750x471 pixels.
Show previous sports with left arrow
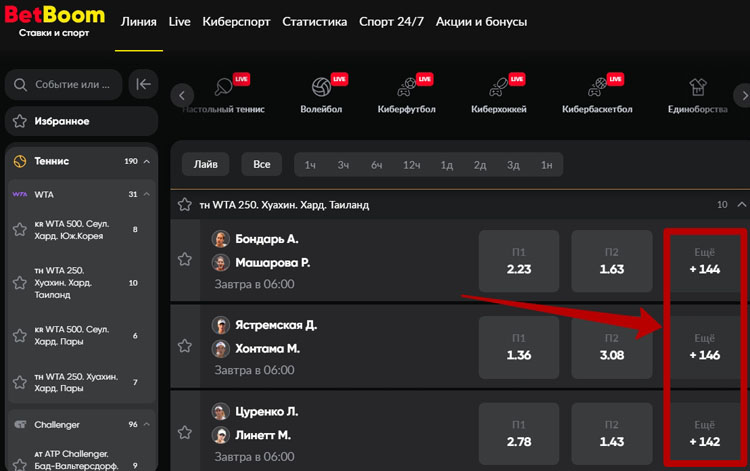pyautogui.click(x=182, y=96)
